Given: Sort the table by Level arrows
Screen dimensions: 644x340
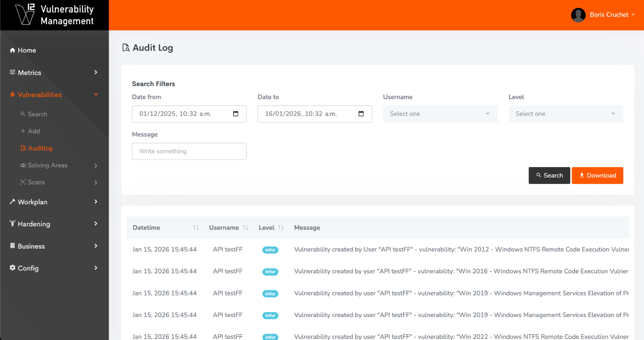Looking at the screenshot, I should click(281, 228).
